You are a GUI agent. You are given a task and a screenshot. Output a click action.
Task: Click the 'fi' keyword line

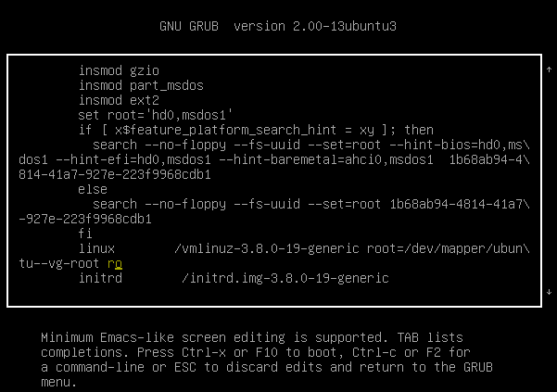[85, 234]
